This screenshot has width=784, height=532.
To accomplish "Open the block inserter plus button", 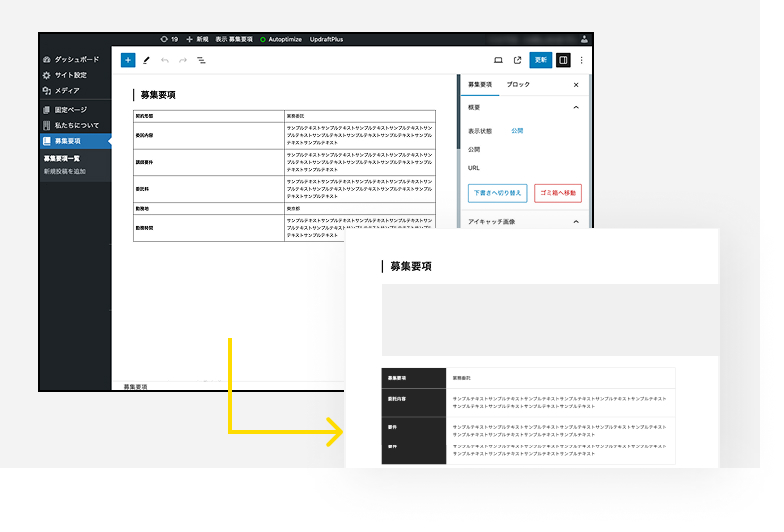I will [x=128, y=60].
